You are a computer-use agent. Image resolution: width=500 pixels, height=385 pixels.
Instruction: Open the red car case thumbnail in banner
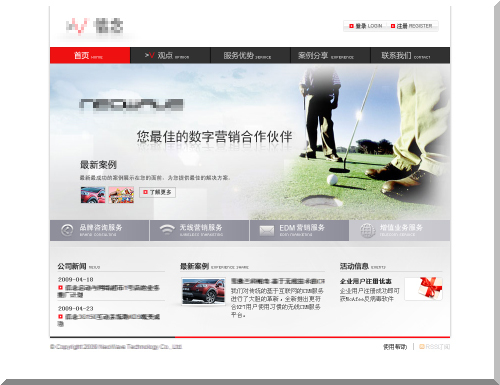[x=93, y=195]
